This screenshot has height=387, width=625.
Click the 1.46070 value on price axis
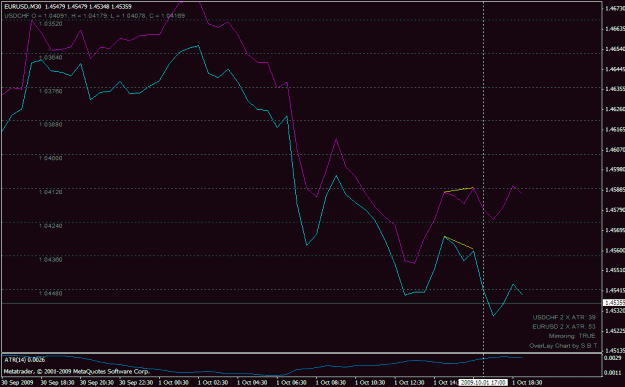point(615,149)
